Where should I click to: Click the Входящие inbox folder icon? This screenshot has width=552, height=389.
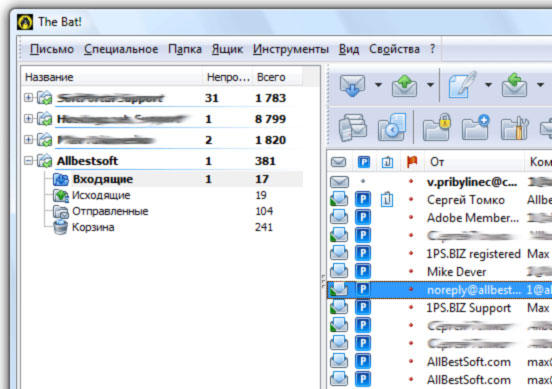point(61,179)
